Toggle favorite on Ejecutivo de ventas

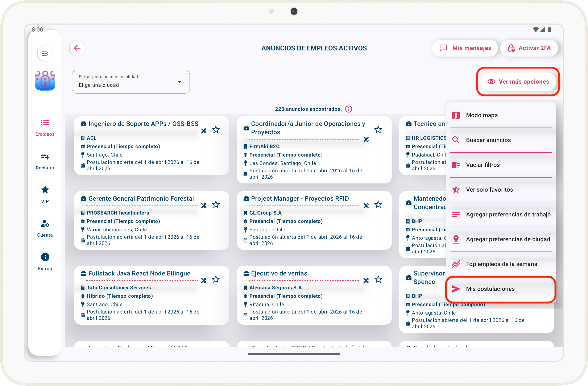378,279
